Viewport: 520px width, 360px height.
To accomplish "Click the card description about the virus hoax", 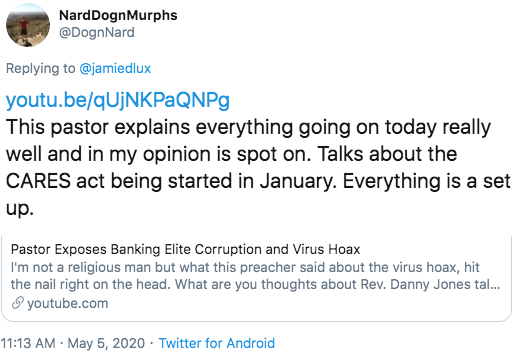I will click(x=255, y=276).
